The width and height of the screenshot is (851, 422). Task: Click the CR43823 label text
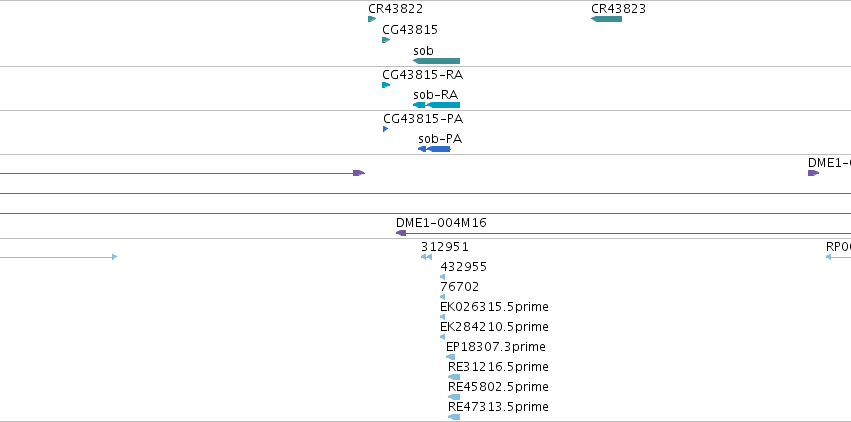[x=618, y=9]
